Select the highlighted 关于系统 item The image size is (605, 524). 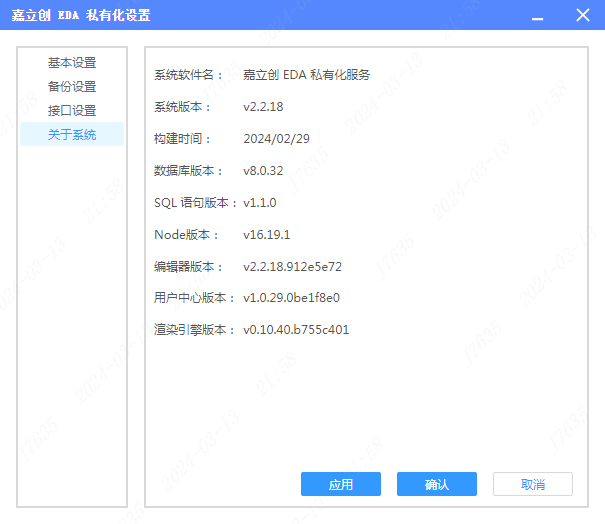coord(72,135)
